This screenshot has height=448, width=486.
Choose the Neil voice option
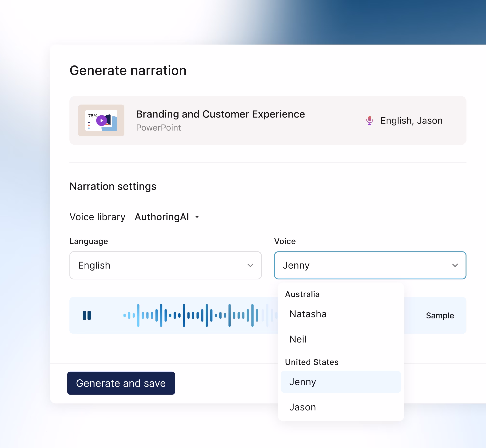click(341, 339)
